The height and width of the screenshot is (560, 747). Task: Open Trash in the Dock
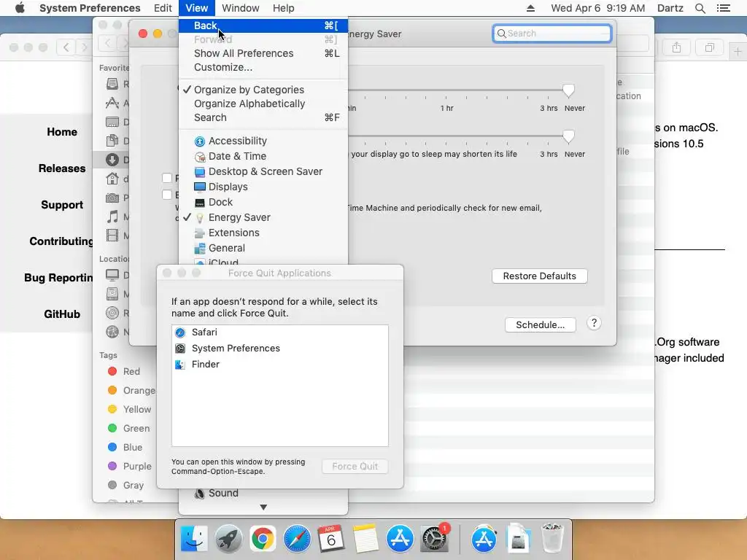(x=552, y=539)
